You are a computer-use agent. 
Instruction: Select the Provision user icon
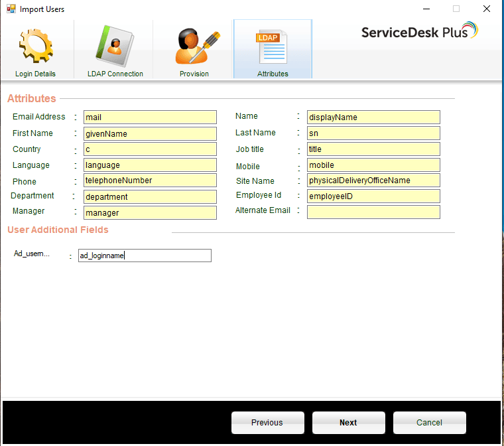(x=194, y=46)
